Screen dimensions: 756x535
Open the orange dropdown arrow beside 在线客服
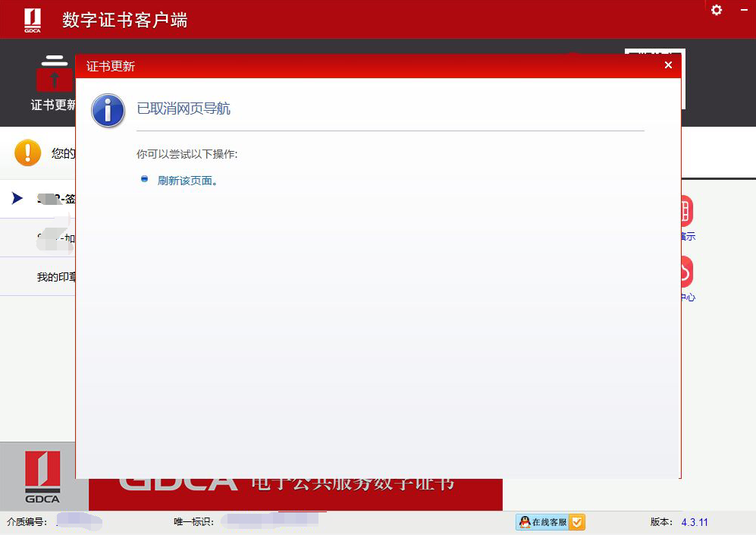point(576,522)
